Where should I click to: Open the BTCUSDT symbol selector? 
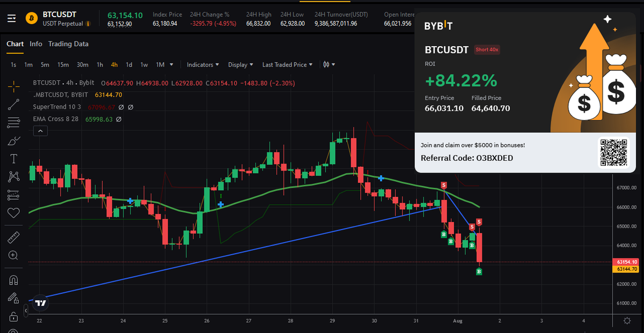pos(59,14)
